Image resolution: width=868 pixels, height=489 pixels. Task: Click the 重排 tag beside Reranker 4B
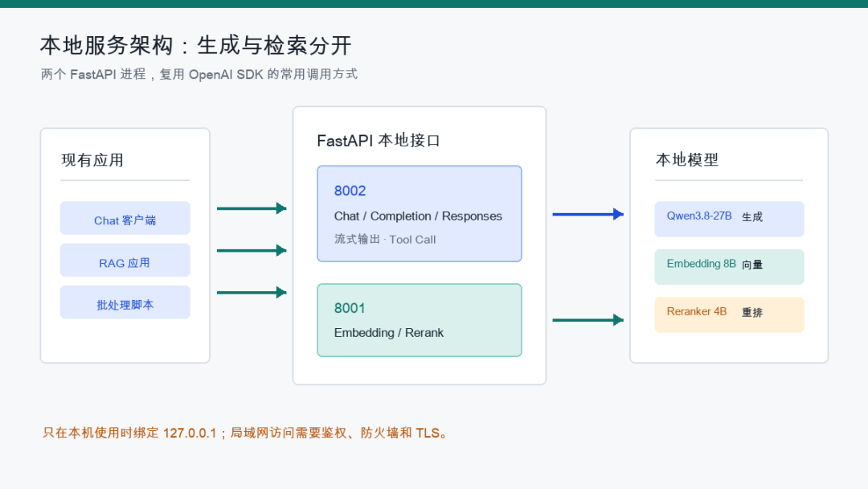(752, 312)
